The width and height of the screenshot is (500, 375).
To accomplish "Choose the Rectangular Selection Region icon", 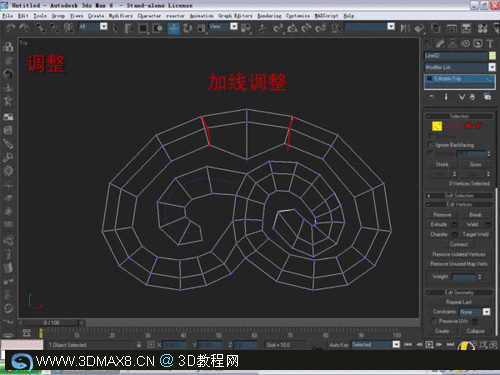I will [143, 28].
